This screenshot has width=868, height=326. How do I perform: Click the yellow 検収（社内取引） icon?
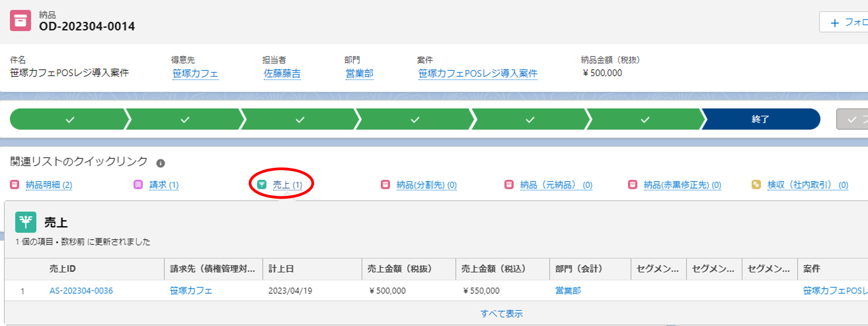[x=756, y=185]
